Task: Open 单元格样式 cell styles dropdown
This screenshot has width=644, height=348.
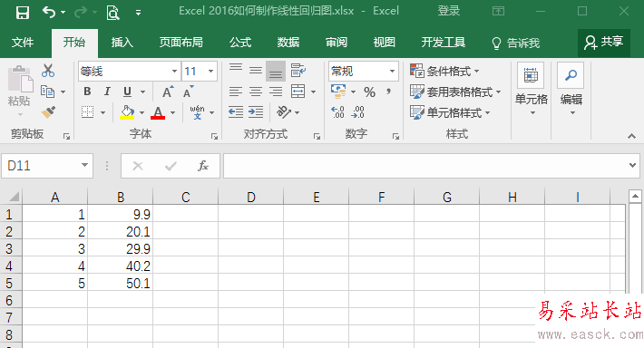Action: [x=450, y=112]
